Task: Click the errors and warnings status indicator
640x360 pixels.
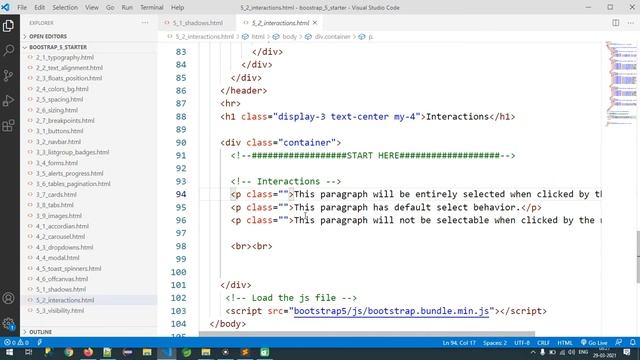Action: tap(16, 342)
